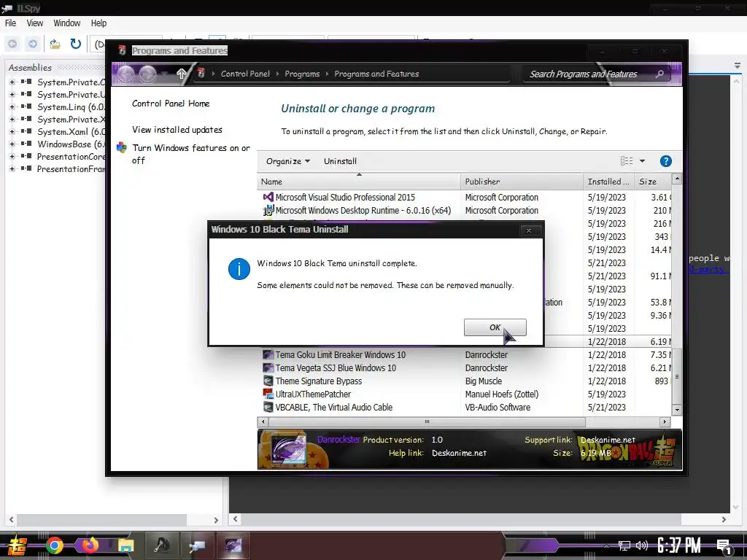Viewport: 747px width, 560px height.
Task: Open Google Chrome from taskbar
Action: coord(54,545)
